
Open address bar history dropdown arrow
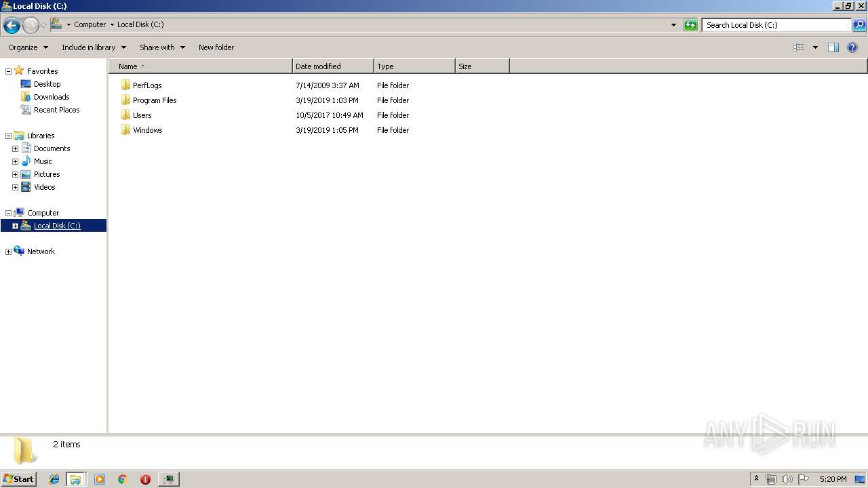tap(673, 25)
